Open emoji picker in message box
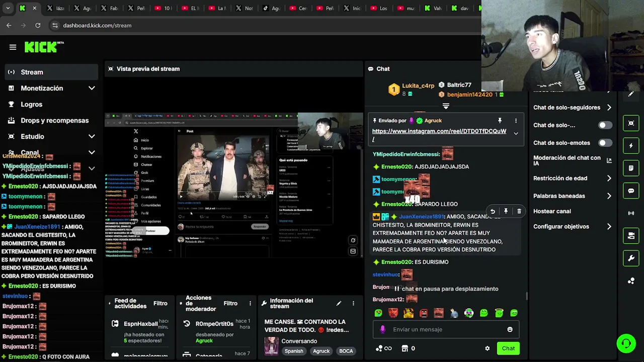The height and width of the screenshot is (362, 644). click(x=510, y=329)
